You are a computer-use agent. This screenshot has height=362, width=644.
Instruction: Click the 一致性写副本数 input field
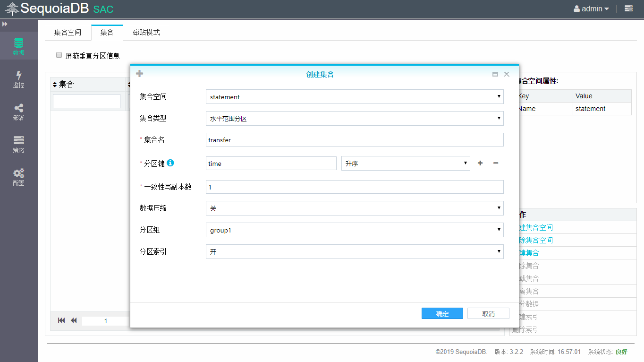click(x=355, y=187)
